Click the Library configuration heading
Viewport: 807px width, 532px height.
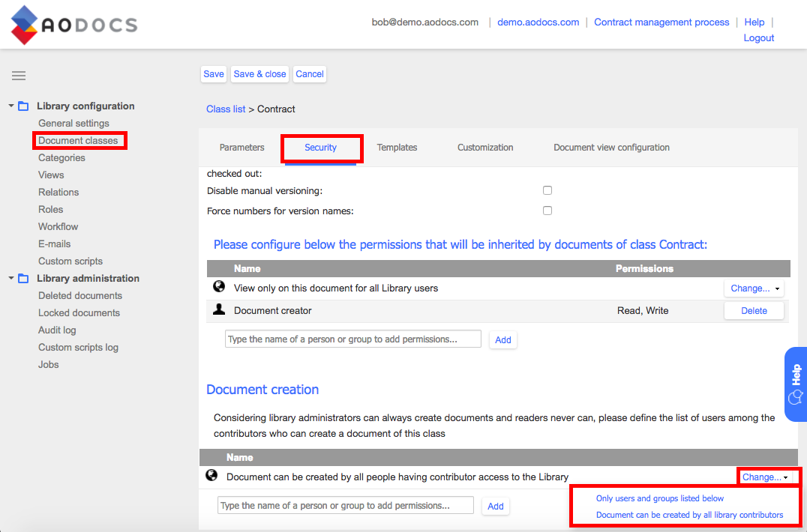[x=85, y=106]
